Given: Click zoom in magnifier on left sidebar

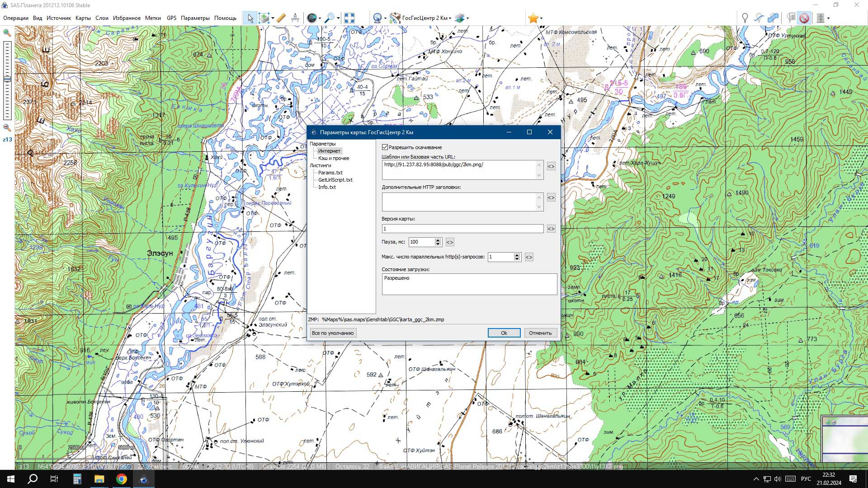Looking at the screenshot, I should pos(7,33).
